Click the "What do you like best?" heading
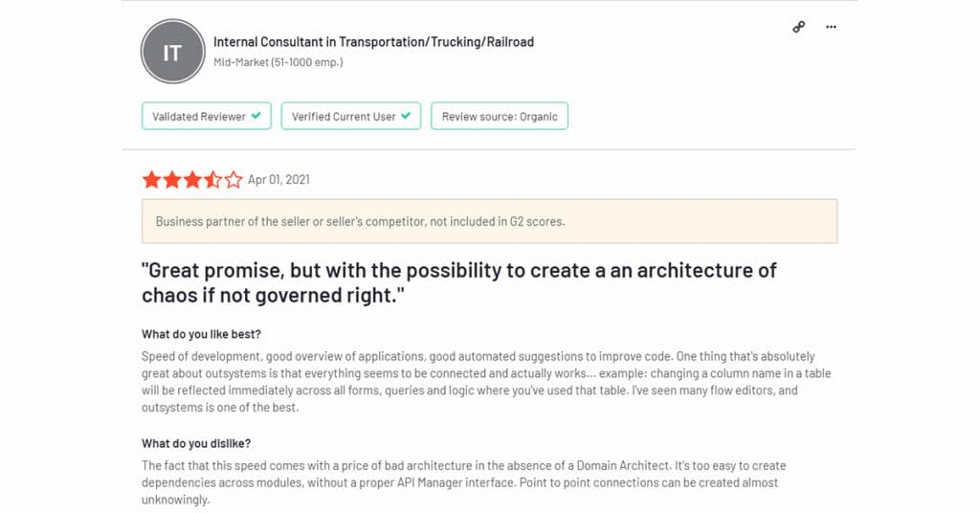Viewport: 980px width, 513px height. point(201,334)
